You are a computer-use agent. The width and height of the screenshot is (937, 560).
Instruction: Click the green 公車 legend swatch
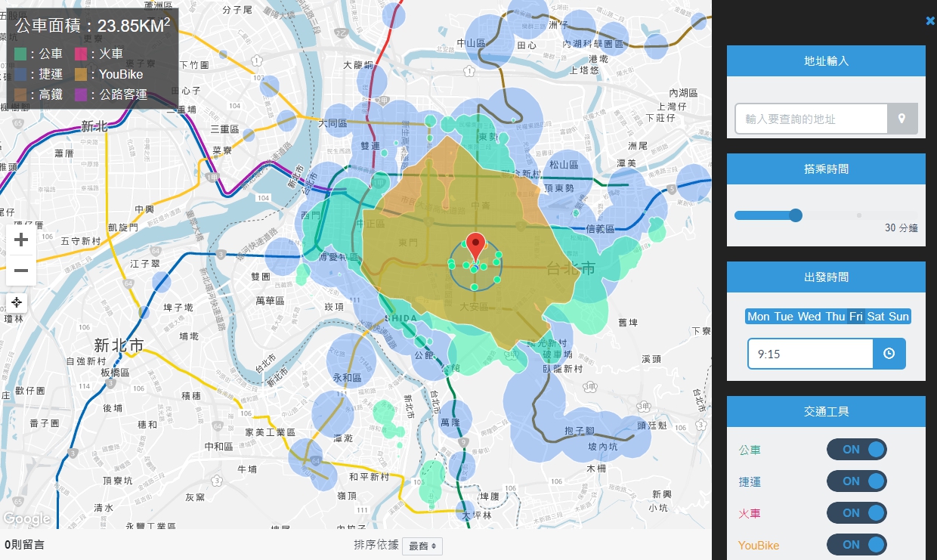pos(20,54)
